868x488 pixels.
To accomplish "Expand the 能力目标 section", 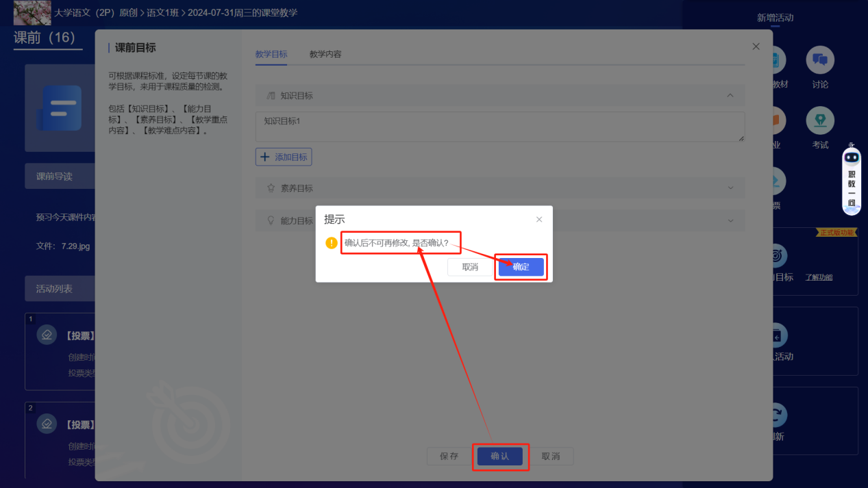I will 730,220.
